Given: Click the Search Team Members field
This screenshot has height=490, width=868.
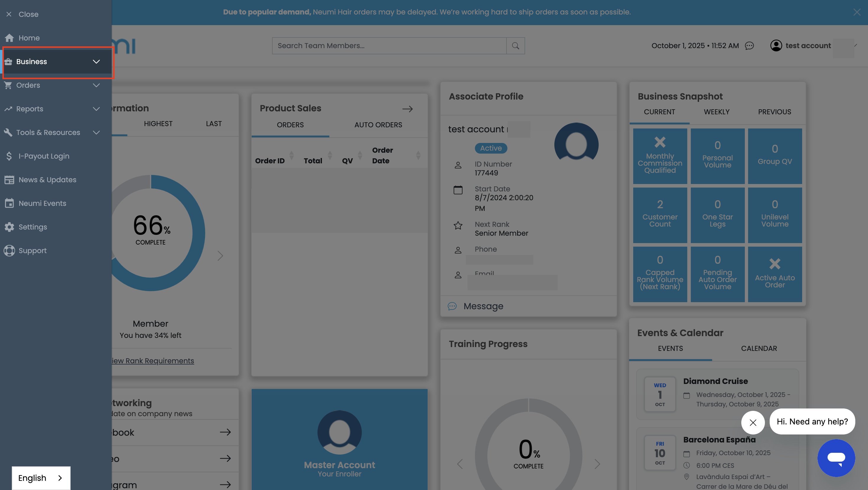Looking at the screenshot, I should 389,45.
